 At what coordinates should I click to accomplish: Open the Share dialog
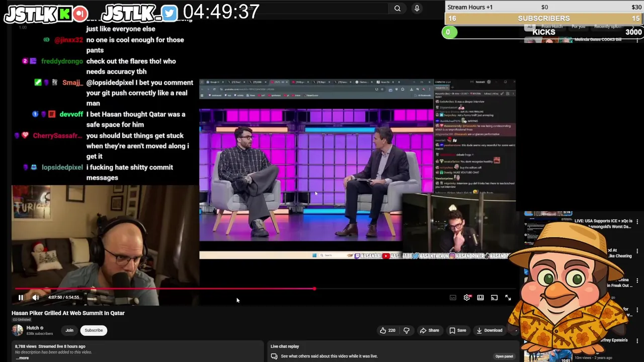pos(430,330)
